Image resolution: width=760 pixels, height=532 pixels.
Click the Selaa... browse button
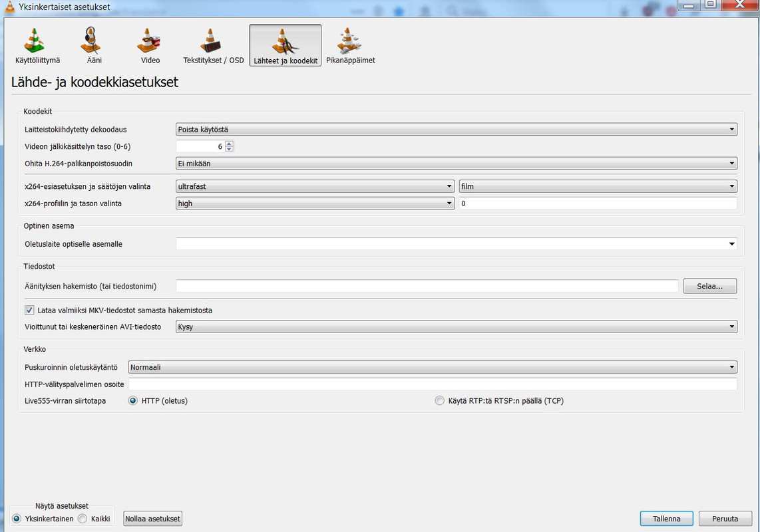tap(710, 287)
